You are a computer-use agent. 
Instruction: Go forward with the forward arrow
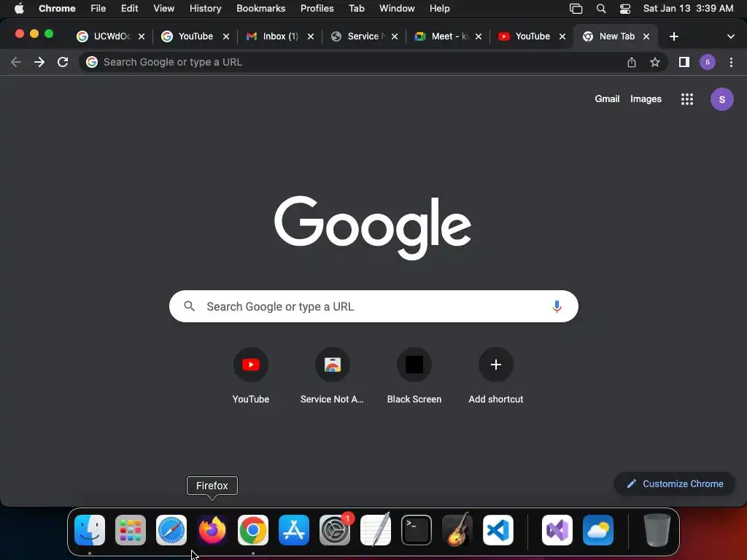(39, 62)
